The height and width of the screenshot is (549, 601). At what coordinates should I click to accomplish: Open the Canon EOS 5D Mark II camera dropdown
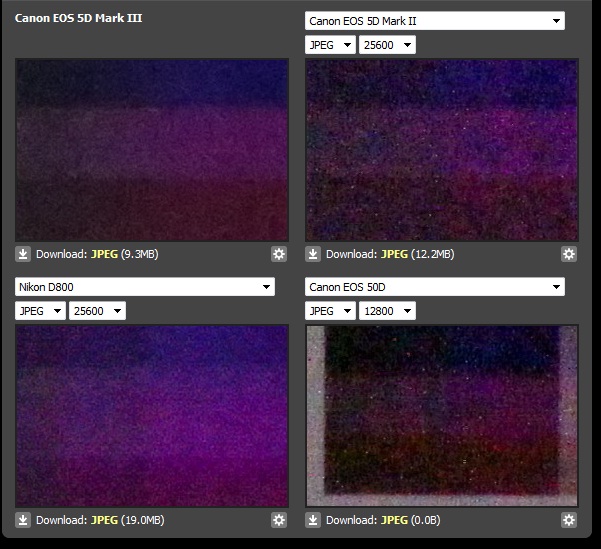click(434, 21)
